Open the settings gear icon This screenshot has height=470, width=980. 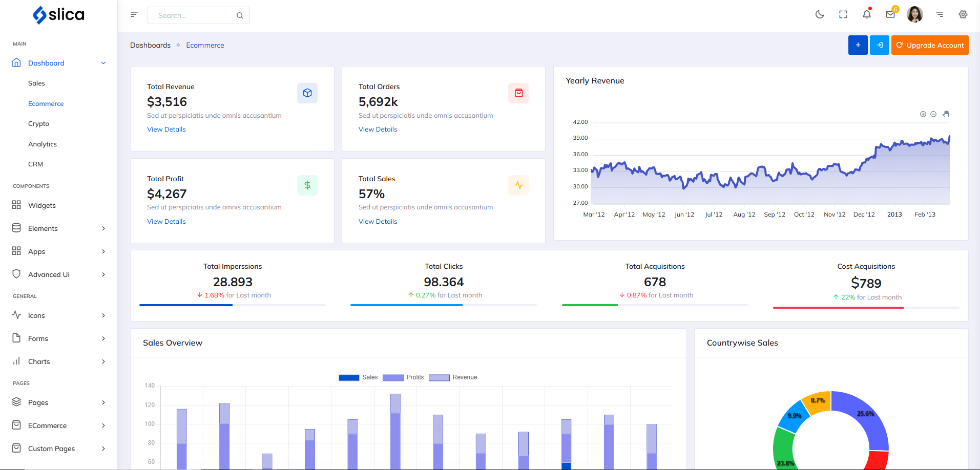click(963, 15)
